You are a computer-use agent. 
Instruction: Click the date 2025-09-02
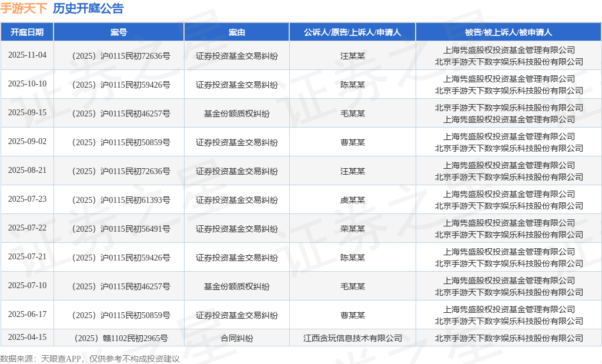point(27,141)
